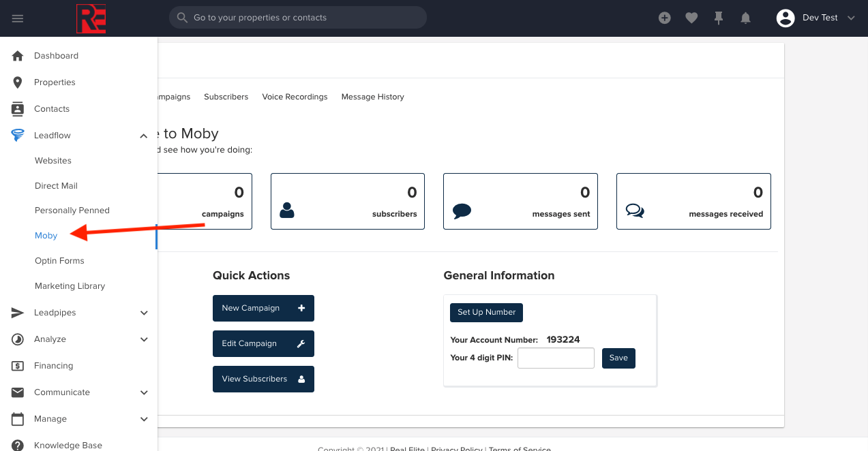Click the Financing dollar icon
Viewport: 868px width, 451px height.
coord(18,366)
